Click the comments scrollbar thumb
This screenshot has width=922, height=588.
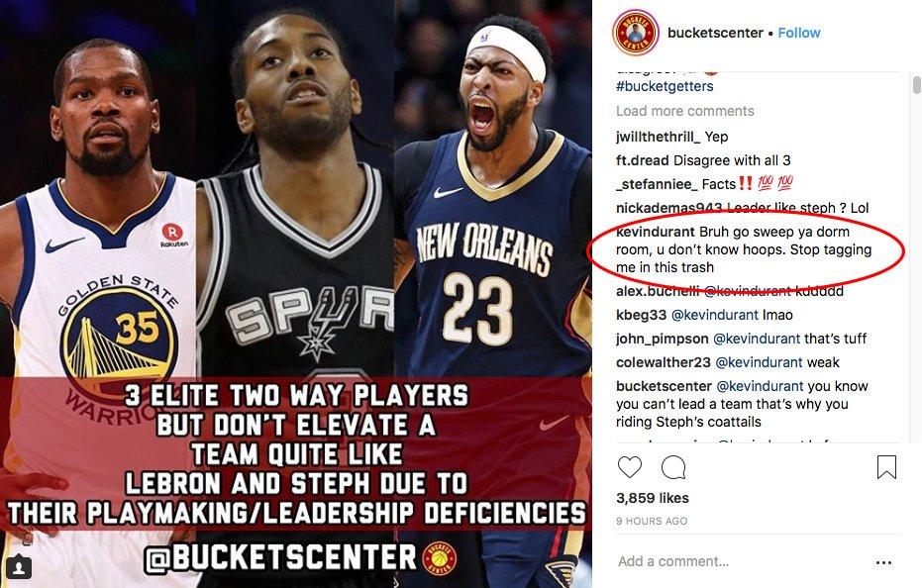coord(916,85)
